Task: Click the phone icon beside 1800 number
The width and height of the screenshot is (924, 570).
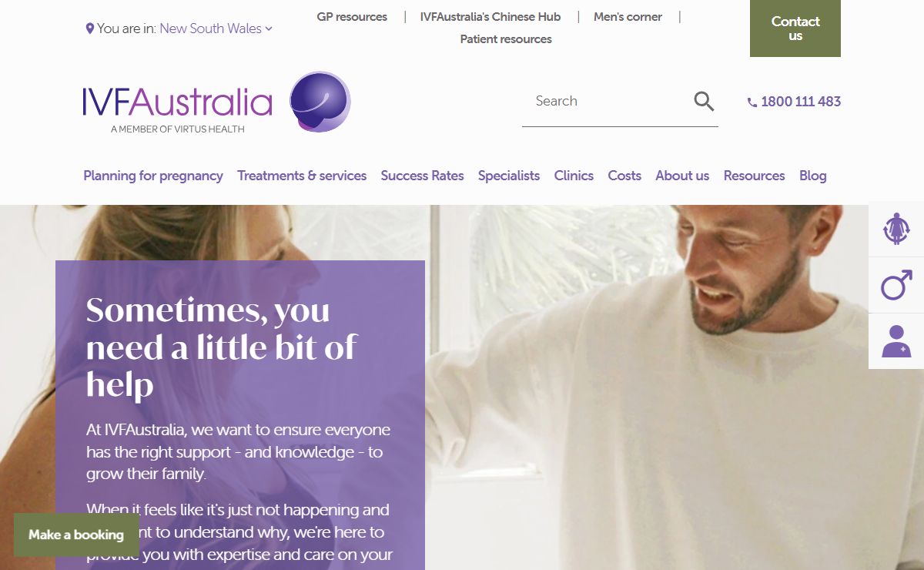Action: tap(752, 102)
